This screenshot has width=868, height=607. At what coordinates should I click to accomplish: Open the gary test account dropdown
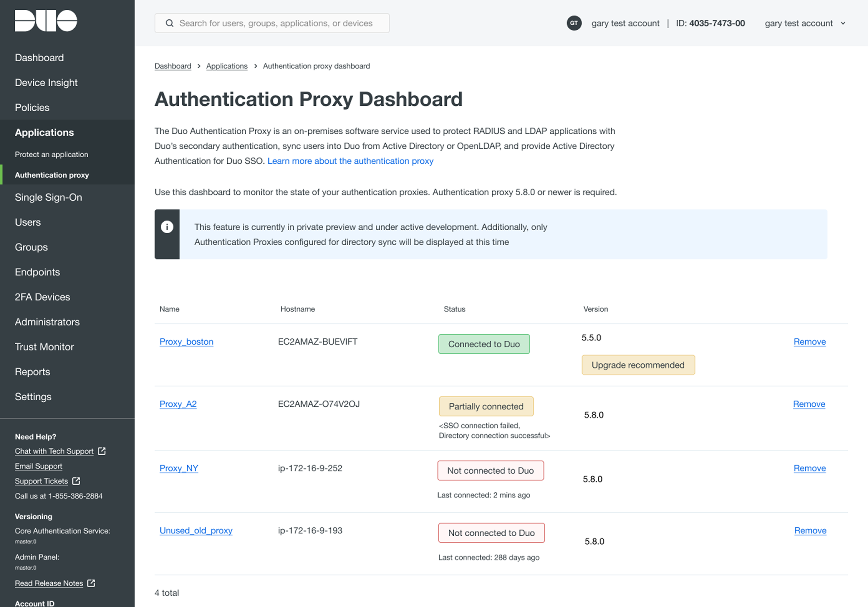pyautogui.click(x=805, y=23)
